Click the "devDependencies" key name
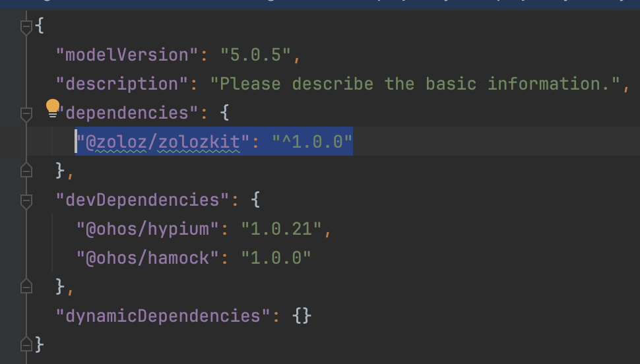 click(142, 200)
